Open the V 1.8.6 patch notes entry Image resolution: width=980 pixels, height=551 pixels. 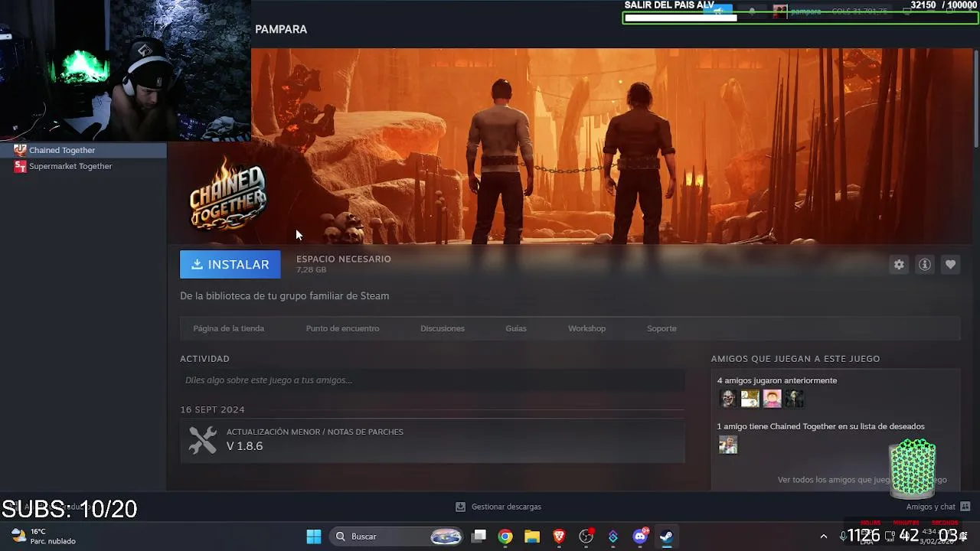click(433, 440)
